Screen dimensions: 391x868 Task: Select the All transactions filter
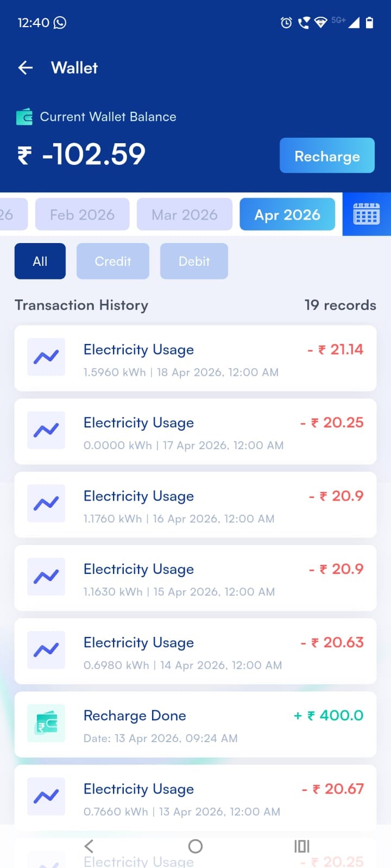click(x=40, y=261)
